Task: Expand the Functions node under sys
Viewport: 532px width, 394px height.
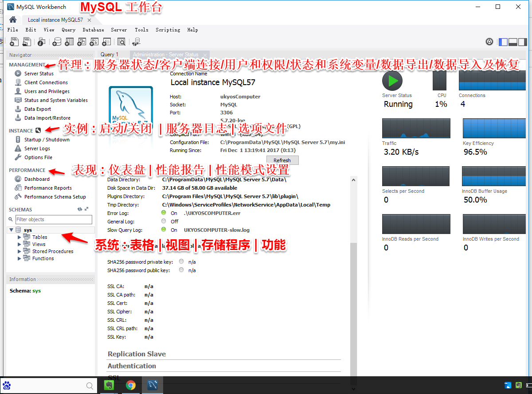Action: 19,258
